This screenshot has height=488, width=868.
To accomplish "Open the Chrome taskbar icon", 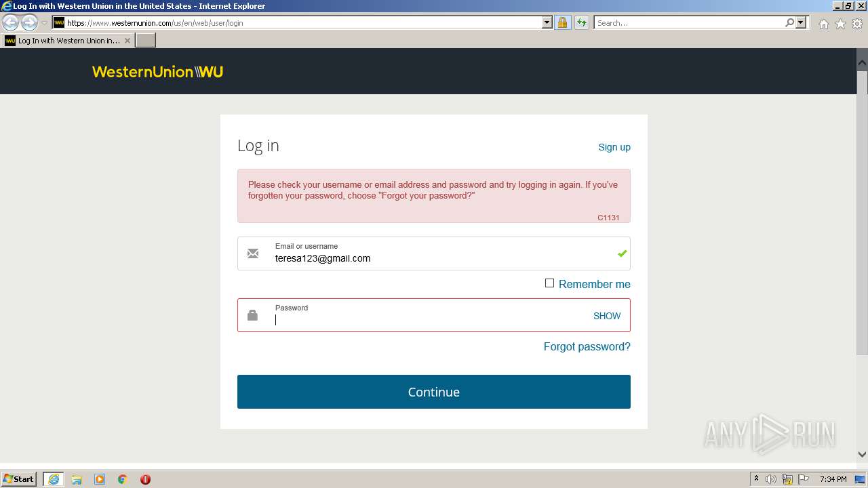I will [x=123, y=479].
